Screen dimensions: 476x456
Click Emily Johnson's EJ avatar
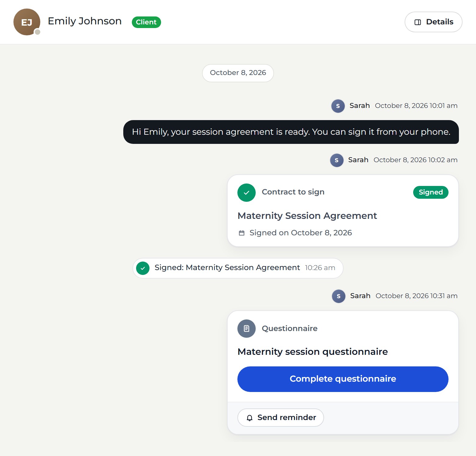click(x=27, y=22)
